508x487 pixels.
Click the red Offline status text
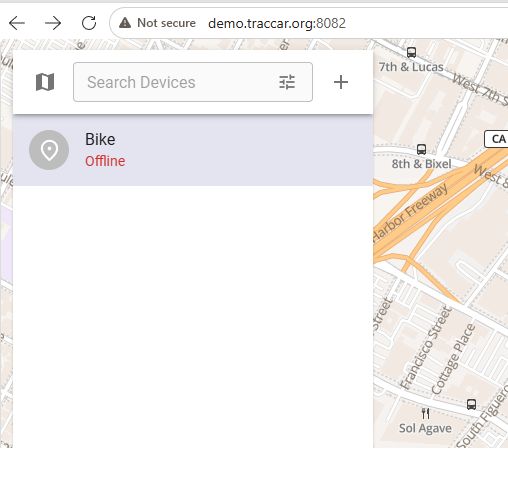105,161
